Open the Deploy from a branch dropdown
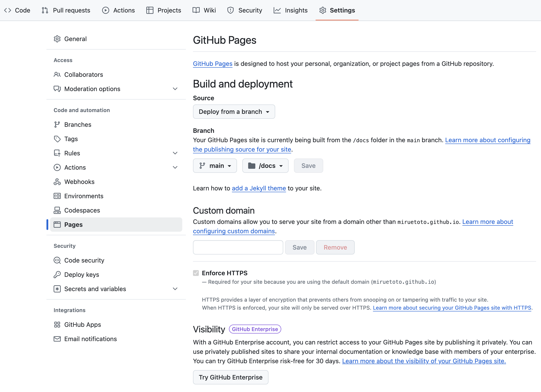 234,112
